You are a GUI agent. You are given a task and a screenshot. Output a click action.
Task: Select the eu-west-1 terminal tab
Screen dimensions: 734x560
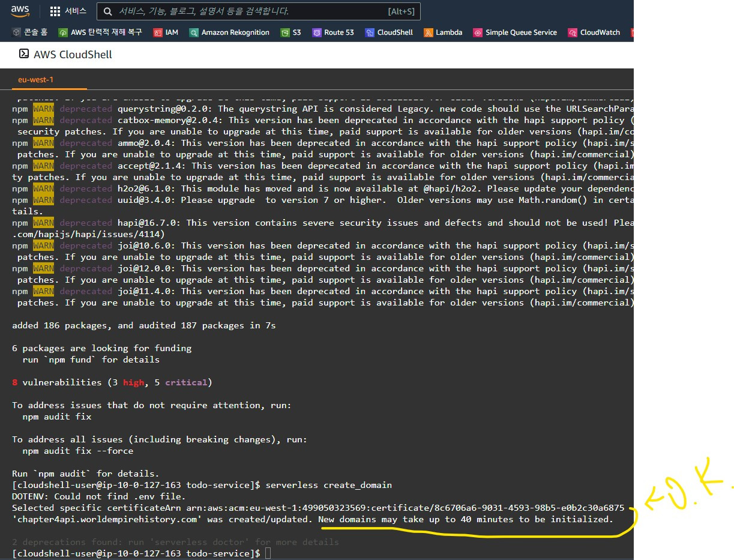(x=37, y=79)
